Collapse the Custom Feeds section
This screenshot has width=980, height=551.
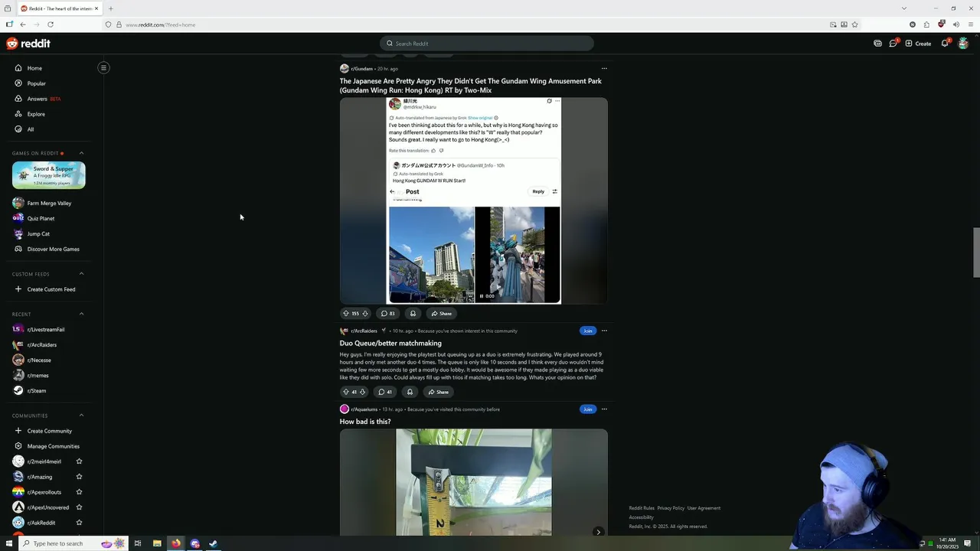pyautogui.click(x=81, y=274)
